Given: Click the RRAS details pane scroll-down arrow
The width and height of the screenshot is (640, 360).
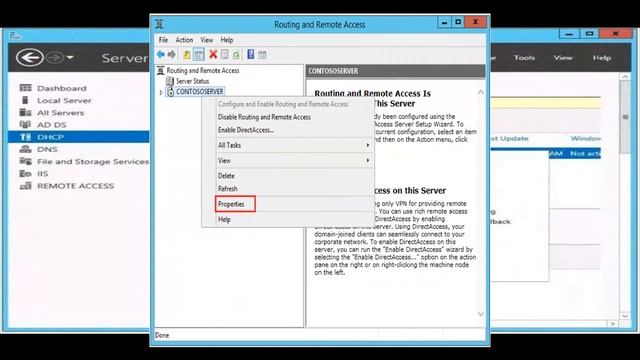Looking at the screenshot, I should (x=481, y=313).
